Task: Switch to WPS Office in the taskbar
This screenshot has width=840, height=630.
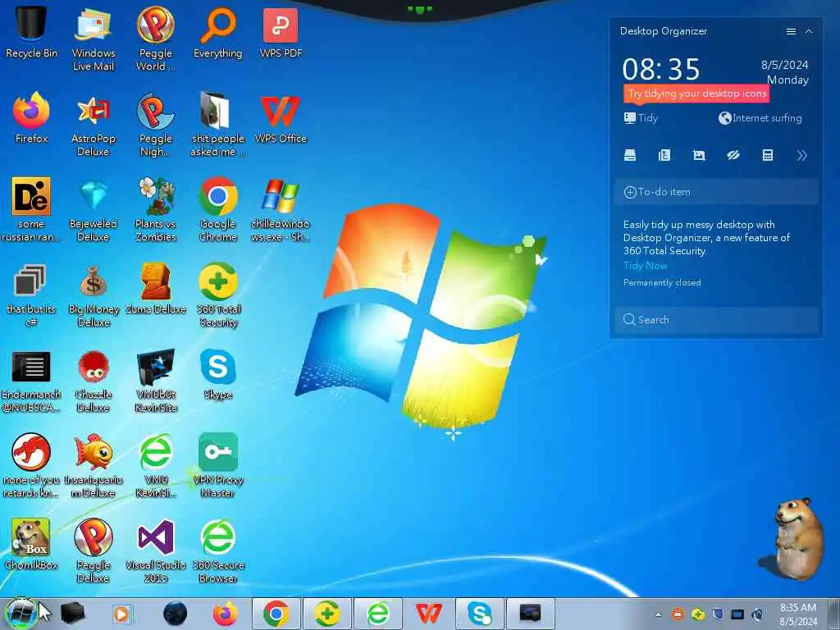Action: click(x=428, y=614)
